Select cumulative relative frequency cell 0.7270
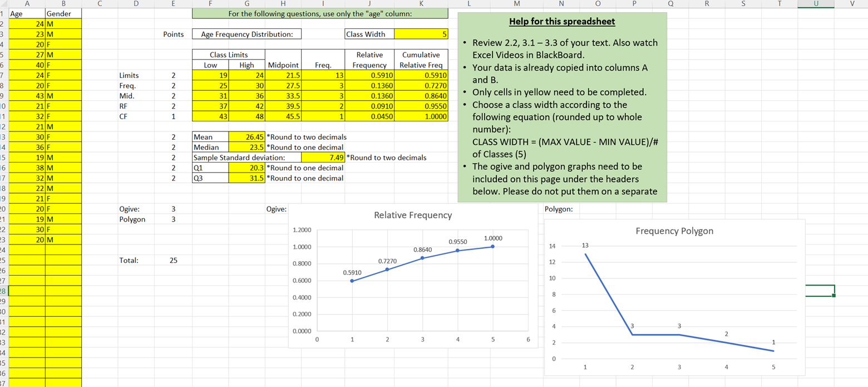This screenshot has width=868, height=387. point(421,86)
